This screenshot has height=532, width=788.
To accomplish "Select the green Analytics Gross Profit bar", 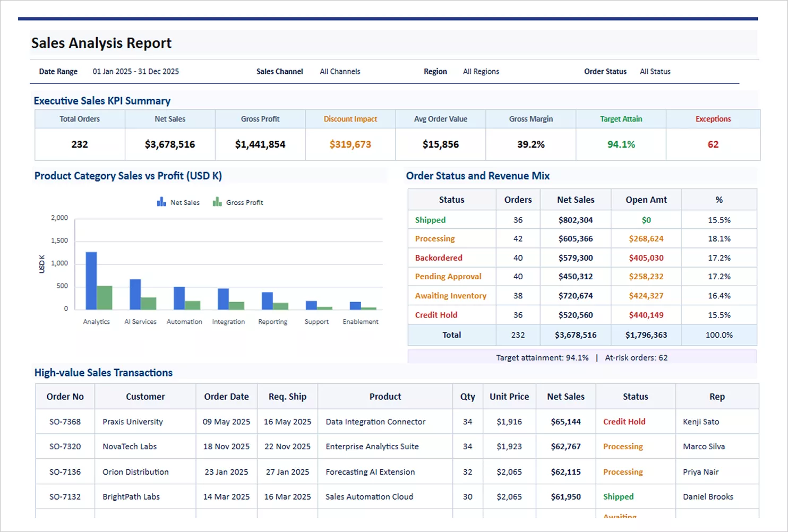I will pyautogui.click(x=105, y=298).
